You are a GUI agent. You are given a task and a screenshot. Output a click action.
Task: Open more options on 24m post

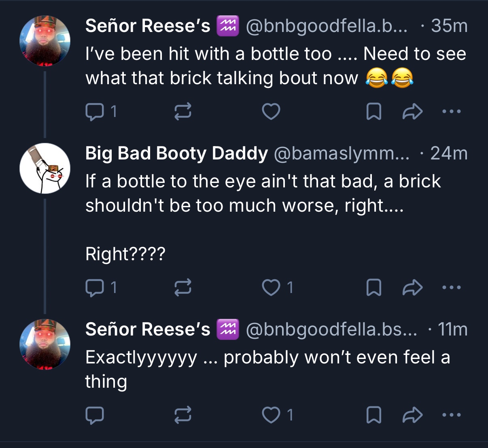coord(452,288)
